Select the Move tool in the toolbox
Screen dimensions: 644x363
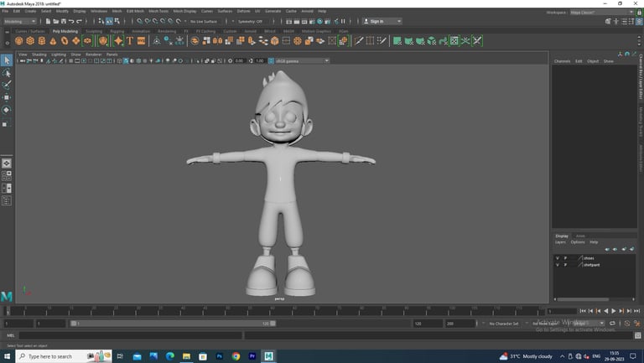(7, 97)
